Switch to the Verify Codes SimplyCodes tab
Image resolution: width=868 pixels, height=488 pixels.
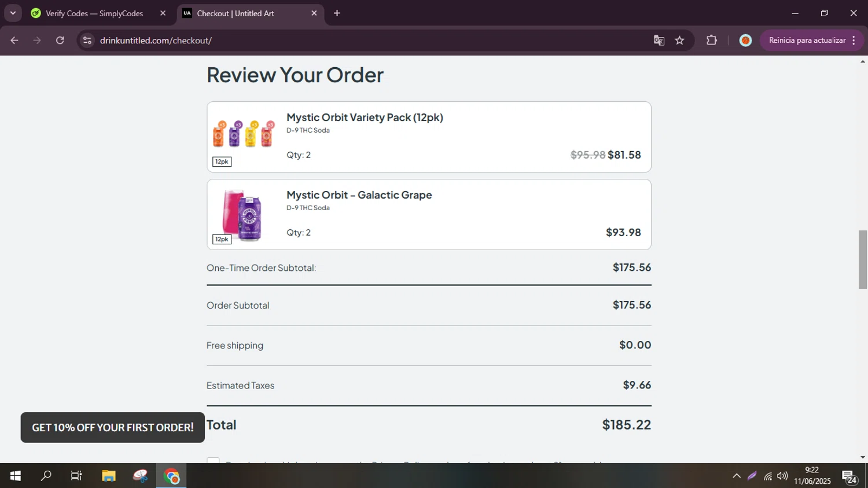94,13
